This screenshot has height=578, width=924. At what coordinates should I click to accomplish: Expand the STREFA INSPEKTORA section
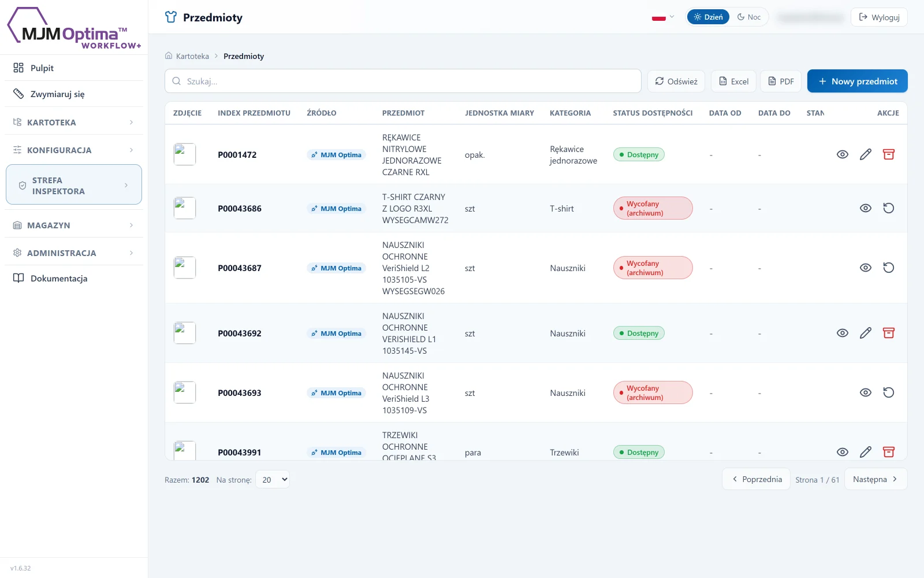pyautogui.click(x=74, y=186)
